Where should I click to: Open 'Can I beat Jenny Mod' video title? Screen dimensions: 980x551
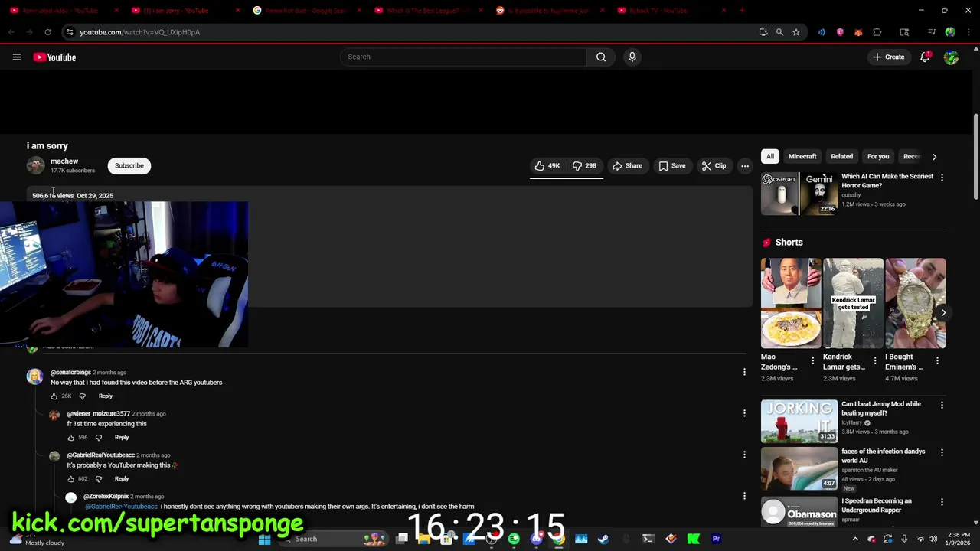point(880,408)
